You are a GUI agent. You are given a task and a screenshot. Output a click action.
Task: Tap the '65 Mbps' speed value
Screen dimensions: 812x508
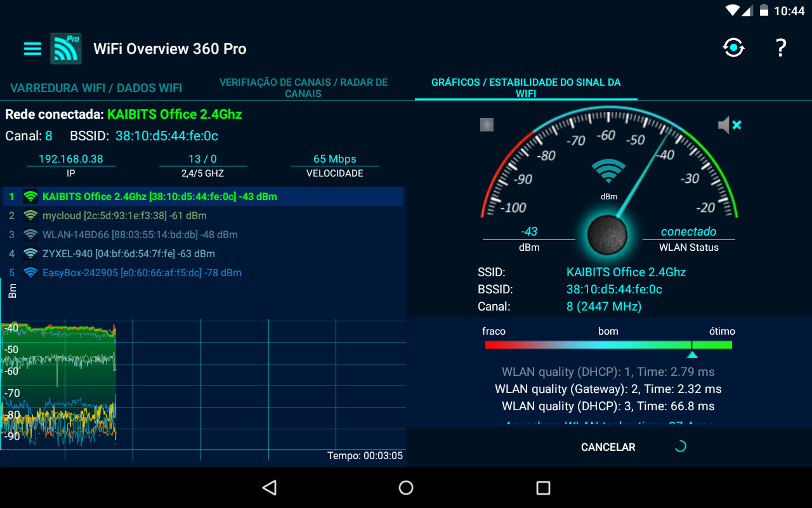coord(335,159)
